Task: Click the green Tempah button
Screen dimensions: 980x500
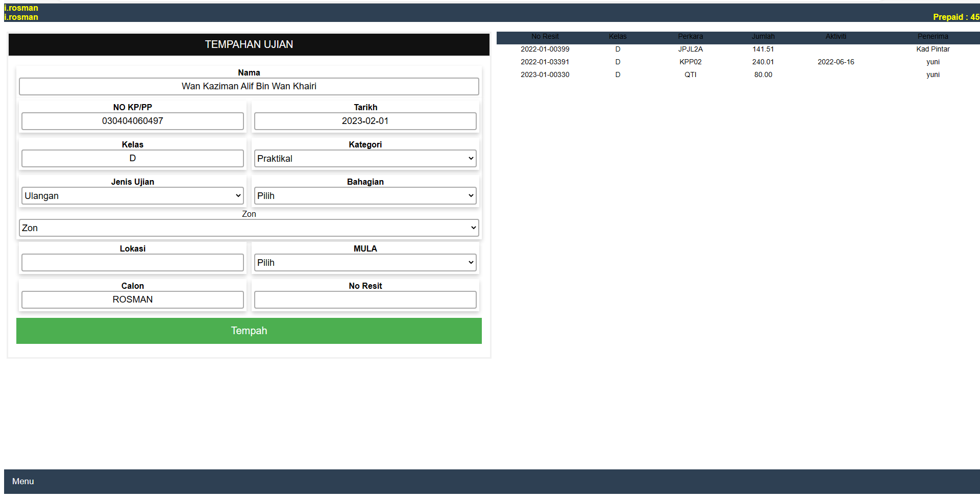Action: [x=249, y=331]
